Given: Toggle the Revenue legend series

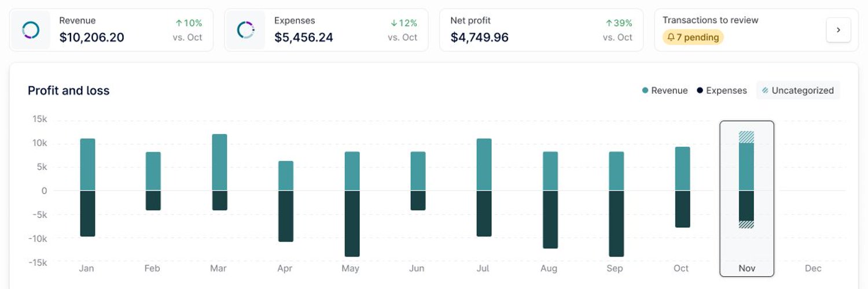Looking at the screenshot, I should 665,90.
